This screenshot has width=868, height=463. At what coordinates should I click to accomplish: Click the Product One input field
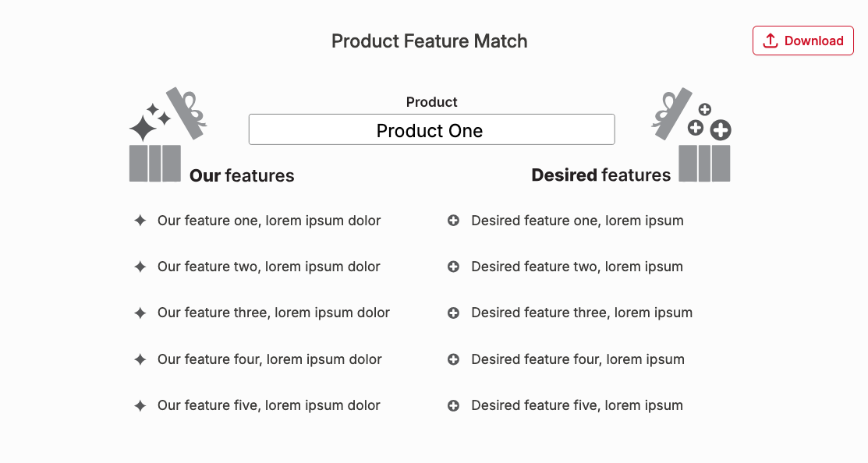[x=431, y=129]
